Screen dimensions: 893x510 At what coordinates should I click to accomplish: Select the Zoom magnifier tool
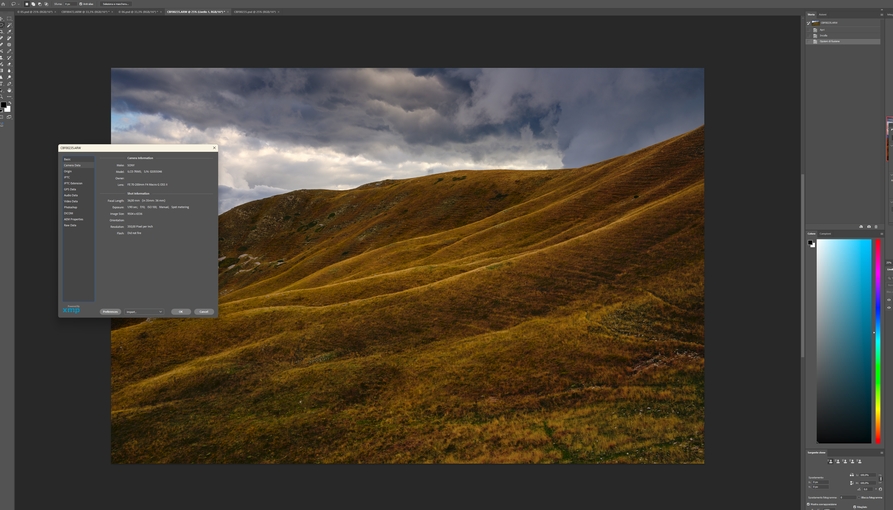click(x=4, y=95)
